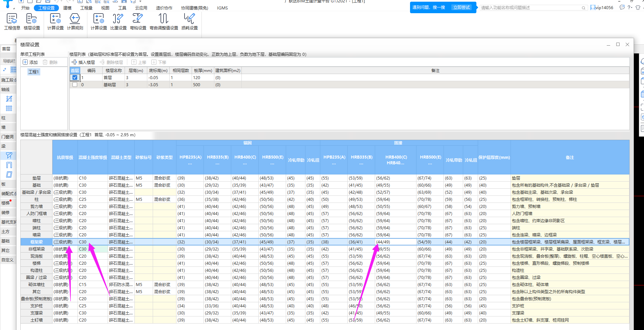Open 弯钩设置 tool
Image resolution: width=644 pixels, height=330 pixels.
[x=138, y=22]
